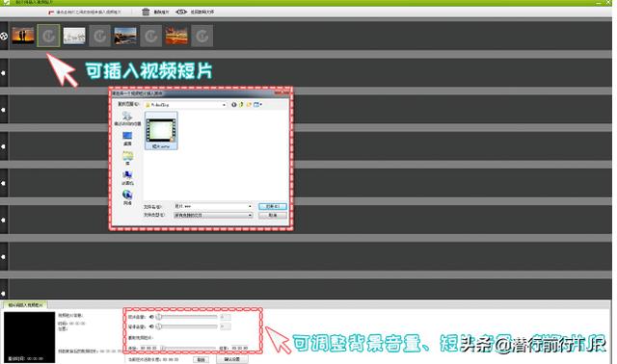The height and width of the screenshot is (364, 617).
Task: Click the trim start time field
Action: pyautogui.click(x=148, y=348)
